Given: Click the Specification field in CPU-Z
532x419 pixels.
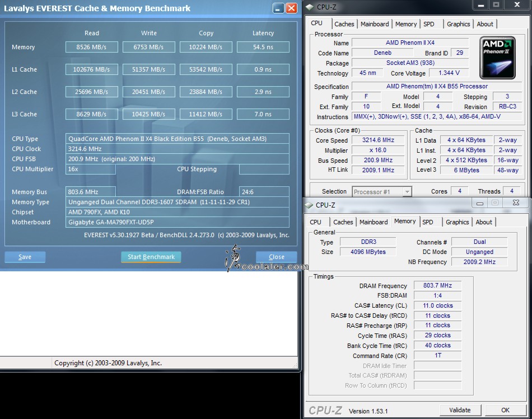Looking at the screenshot, I should pyautogui.click(x=437, y=87).
